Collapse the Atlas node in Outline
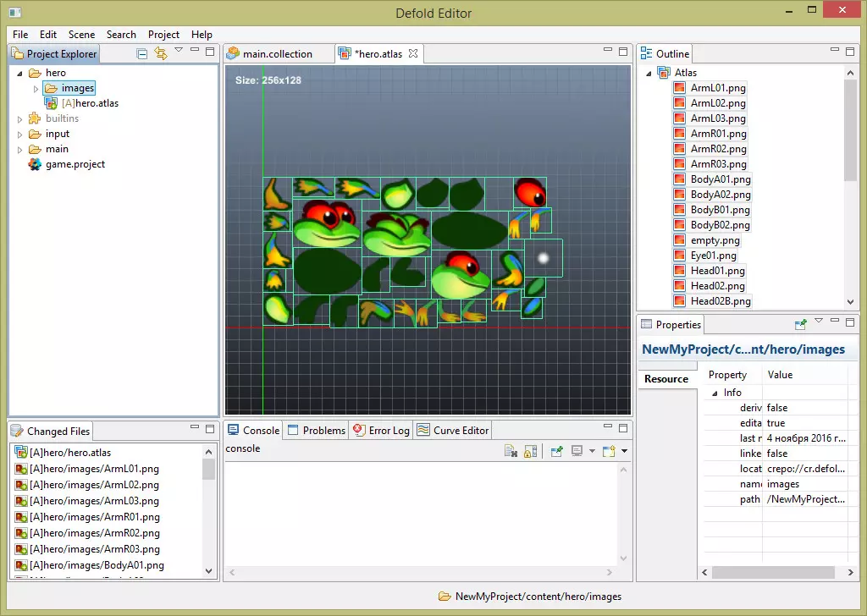Viewport: 867px width, 616px height. click(x=649, y=73)
